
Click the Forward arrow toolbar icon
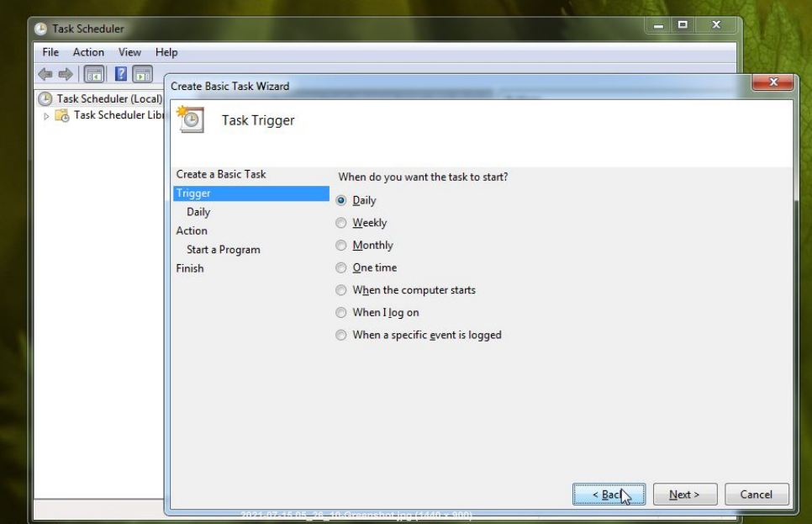pos(66,74)
